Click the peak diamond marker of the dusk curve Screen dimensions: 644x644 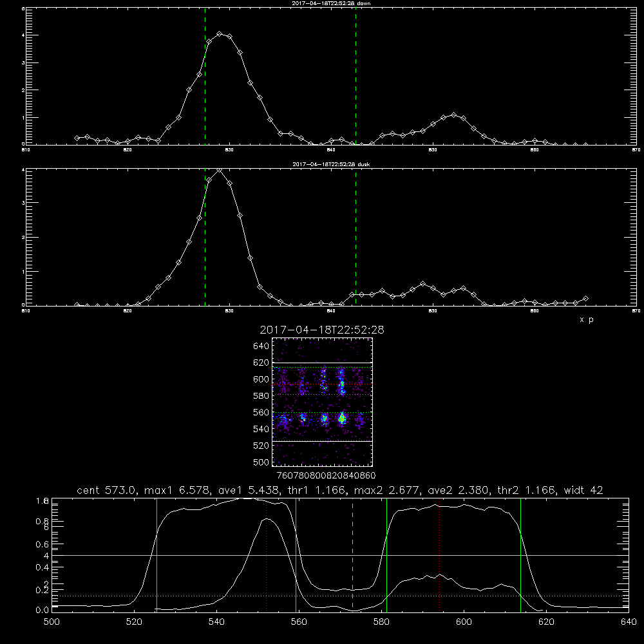coord(220,170)
